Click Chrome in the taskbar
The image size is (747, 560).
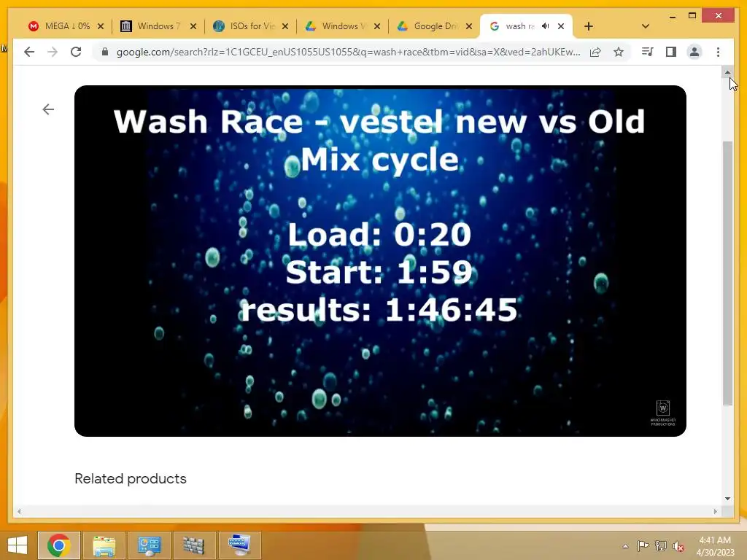[59, 545]
